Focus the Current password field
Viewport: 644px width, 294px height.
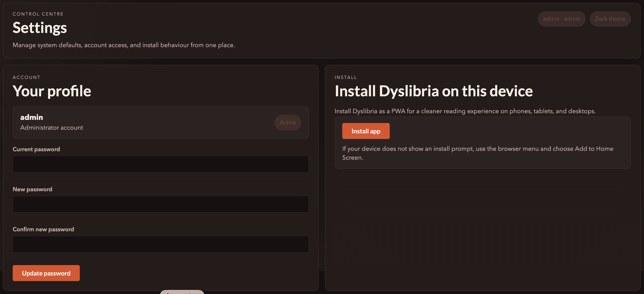tap(161, 164)
